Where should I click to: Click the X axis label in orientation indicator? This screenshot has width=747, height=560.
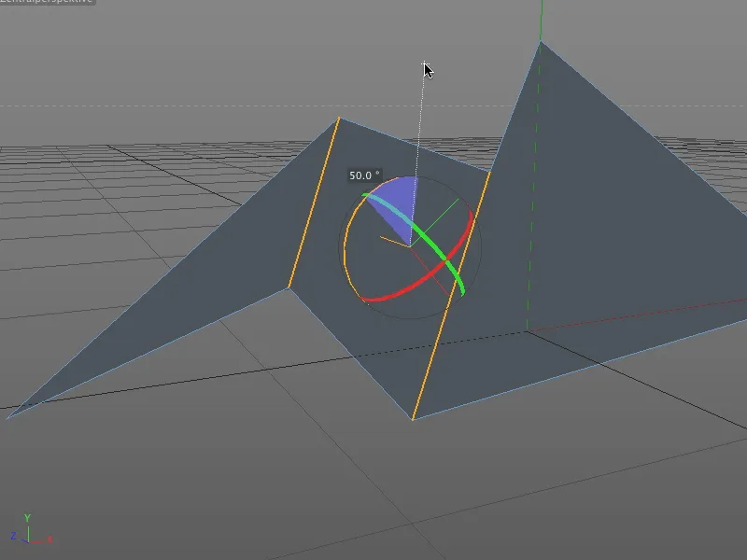point(49,539)
